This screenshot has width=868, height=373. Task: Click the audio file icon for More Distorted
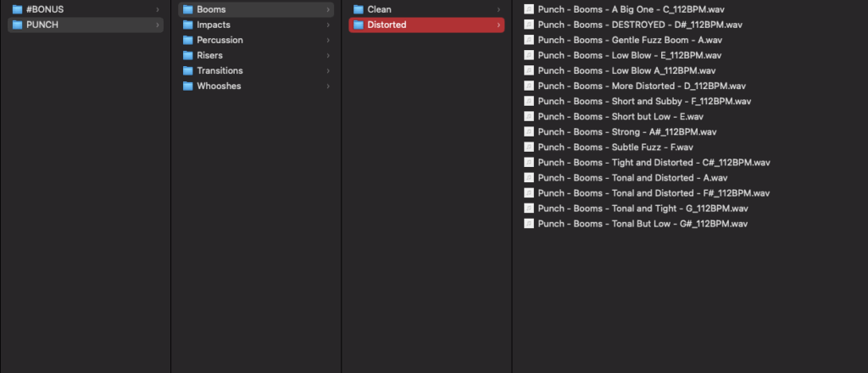click(x=529, y=86)
